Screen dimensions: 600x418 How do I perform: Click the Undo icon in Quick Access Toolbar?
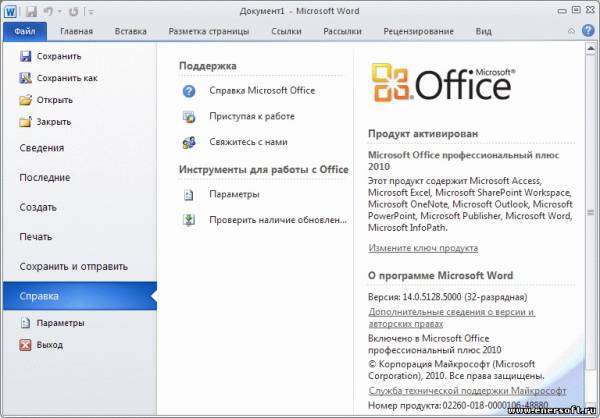tap(48, 11)
